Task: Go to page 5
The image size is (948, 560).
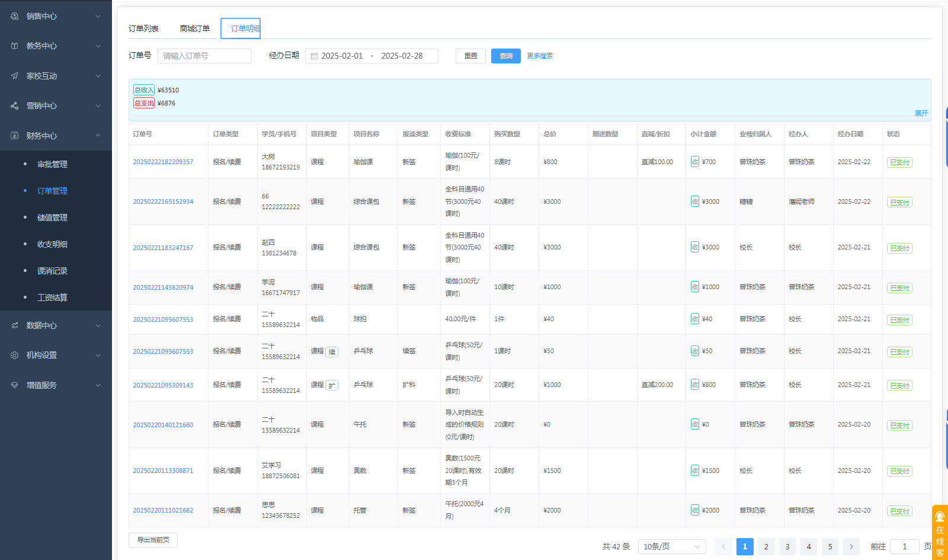Action: point(830,546)
